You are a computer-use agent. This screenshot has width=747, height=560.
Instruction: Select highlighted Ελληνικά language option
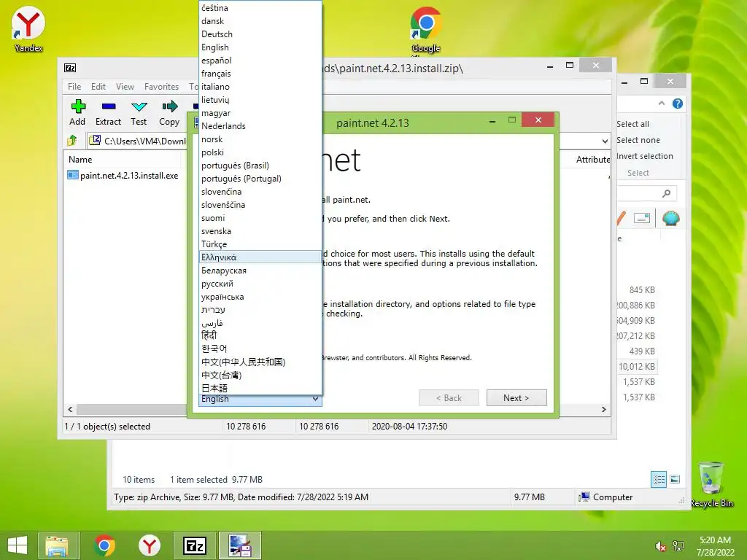(x=260, y=257)
